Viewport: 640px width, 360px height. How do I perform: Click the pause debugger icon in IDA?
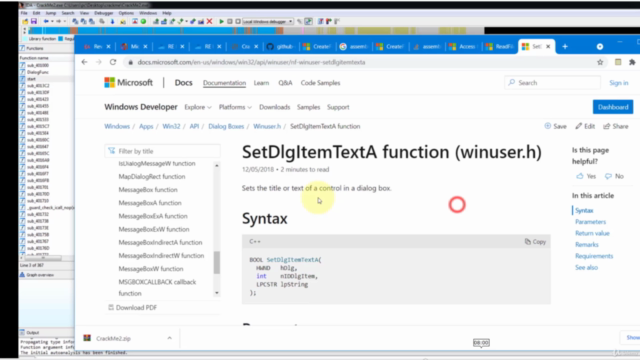point(229,22)
